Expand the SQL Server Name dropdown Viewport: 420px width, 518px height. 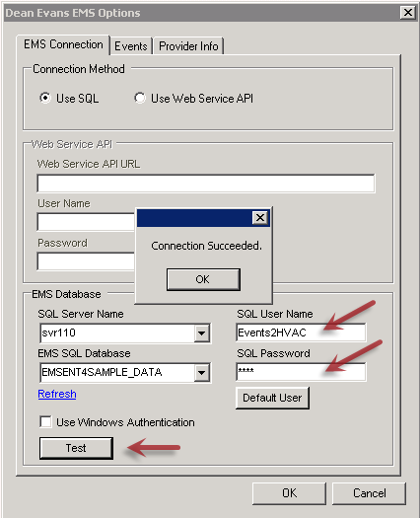tap(201, 333)
